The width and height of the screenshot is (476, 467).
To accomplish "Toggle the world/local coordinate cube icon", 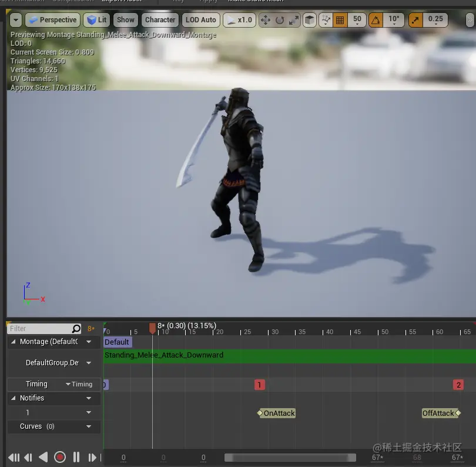I will coord(309,21).
